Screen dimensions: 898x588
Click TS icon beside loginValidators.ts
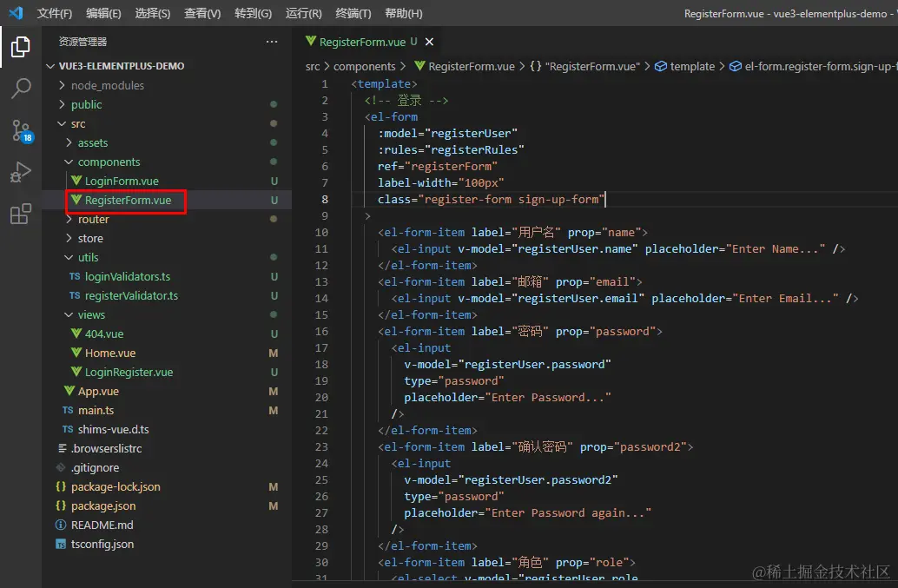75,276
